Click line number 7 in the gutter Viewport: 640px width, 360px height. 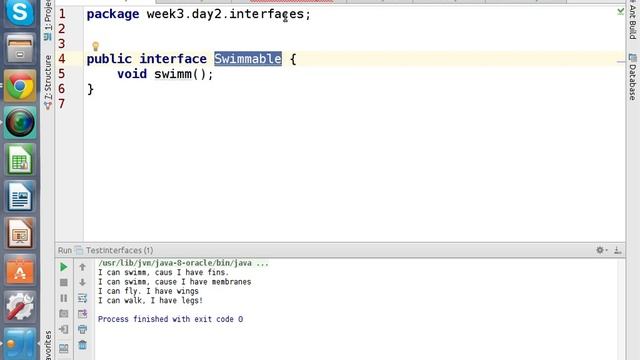click(62, 104)
